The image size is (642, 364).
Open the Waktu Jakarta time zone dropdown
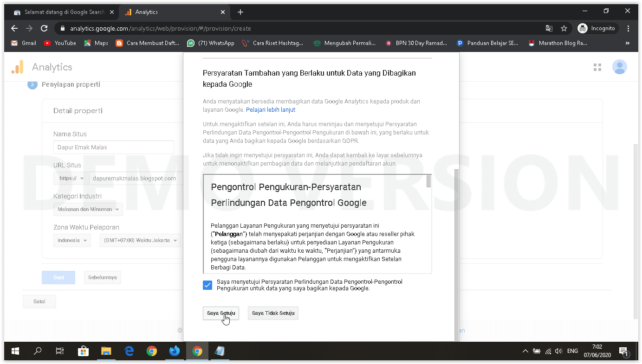(140, 240)
